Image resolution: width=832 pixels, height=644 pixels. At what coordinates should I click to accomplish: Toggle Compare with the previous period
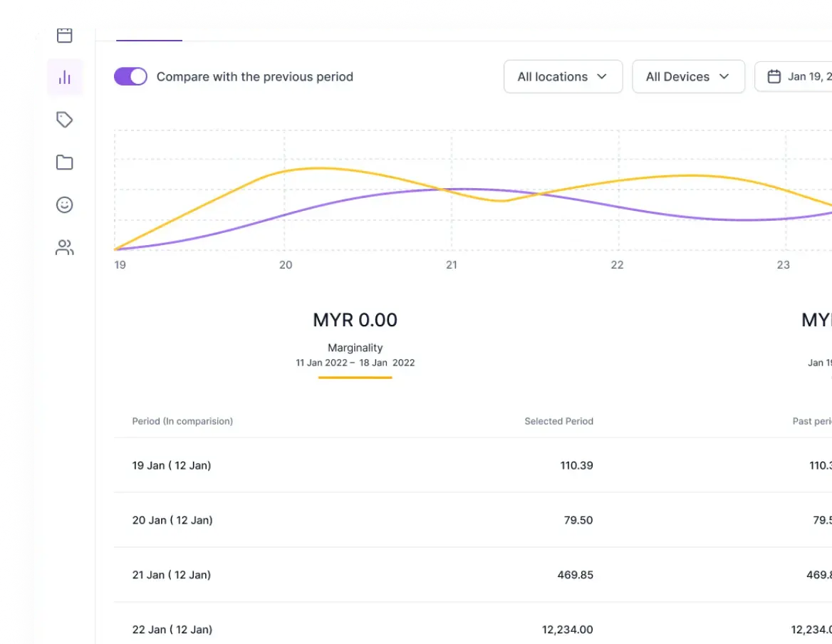130,77
